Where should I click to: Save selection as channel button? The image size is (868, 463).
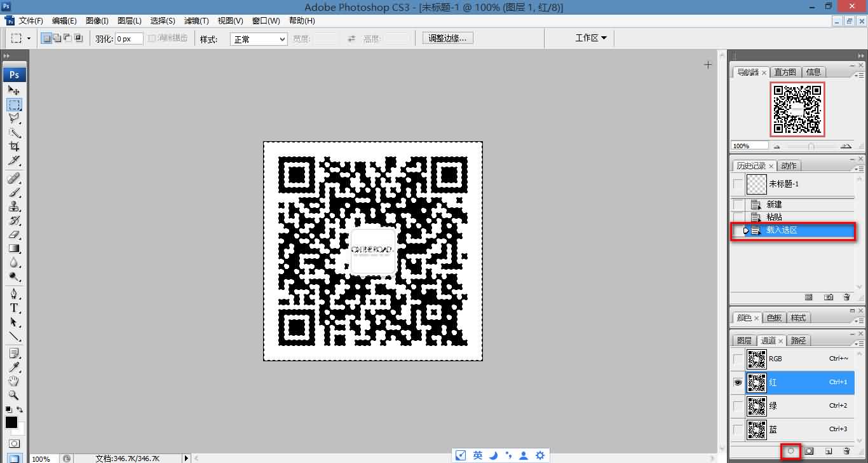(x=810, y=451)
